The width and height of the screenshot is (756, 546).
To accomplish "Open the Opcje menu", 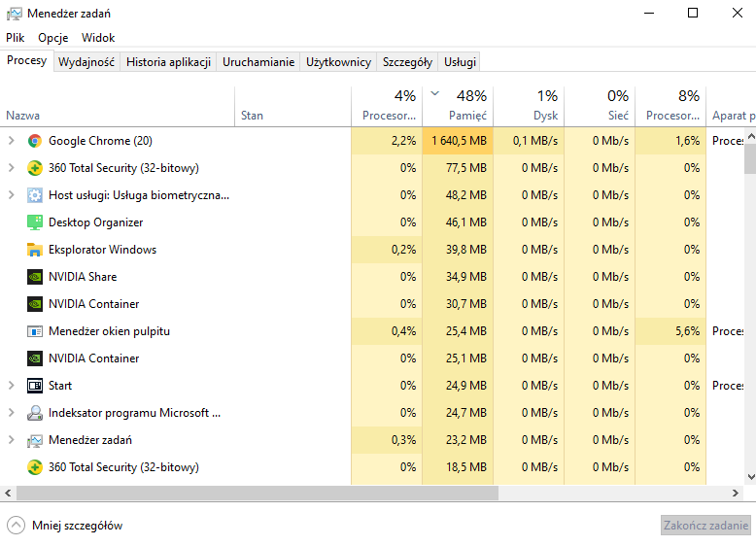I will point(53,38).
